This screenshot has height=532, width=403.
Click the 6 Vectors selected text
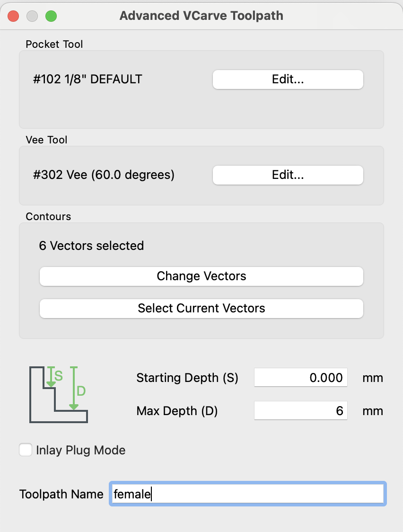pyautogui.click(x=91, y=246)
